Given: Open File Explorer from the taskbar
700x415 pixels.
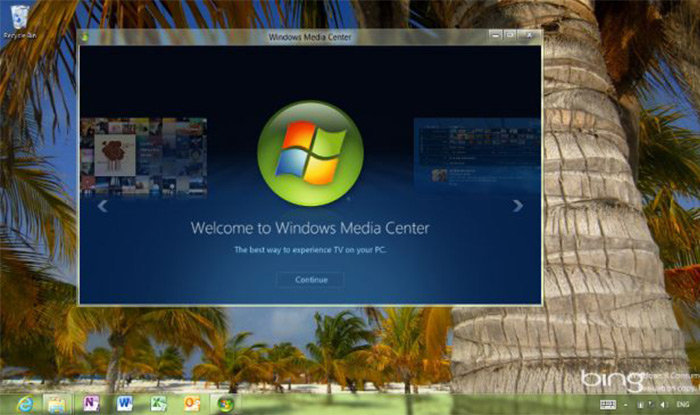Looking at the screenshot, I should click(57, 404).
